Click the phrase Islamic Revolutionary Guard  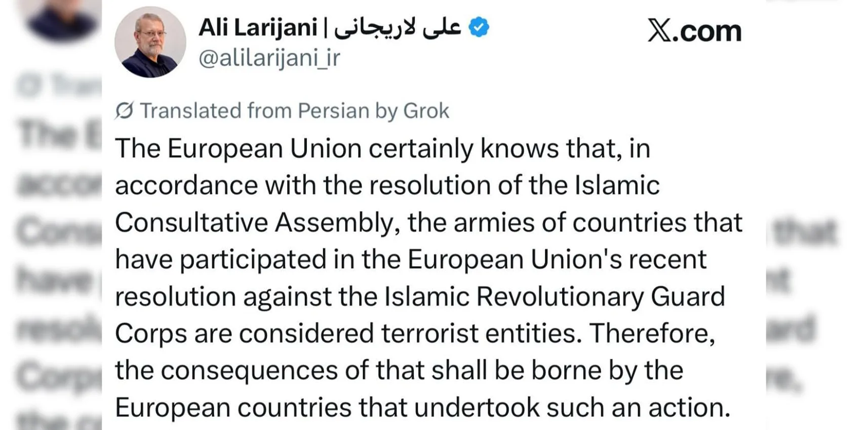tap(555, 296)
